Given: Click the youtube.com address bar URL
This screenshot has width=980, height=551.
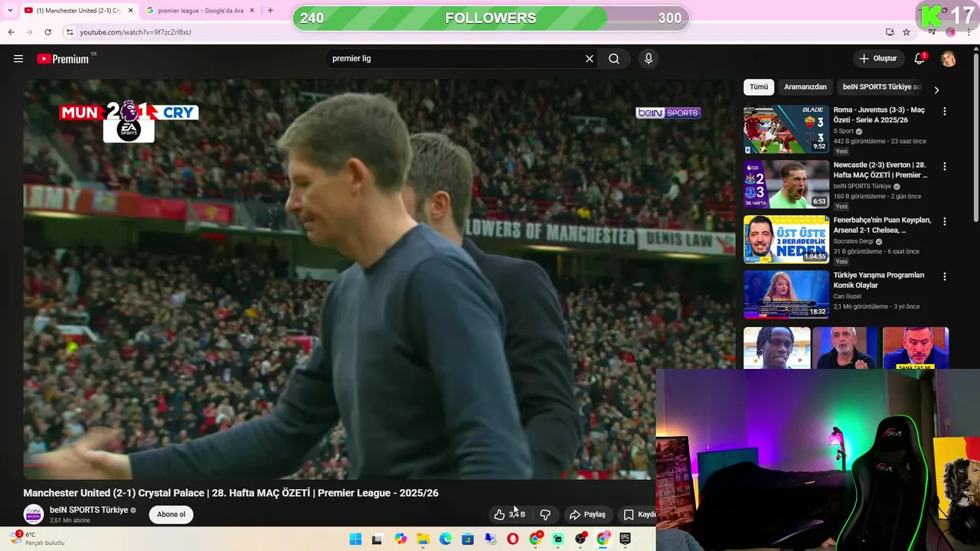Looking at the screenshot, I should click(136, 32).
